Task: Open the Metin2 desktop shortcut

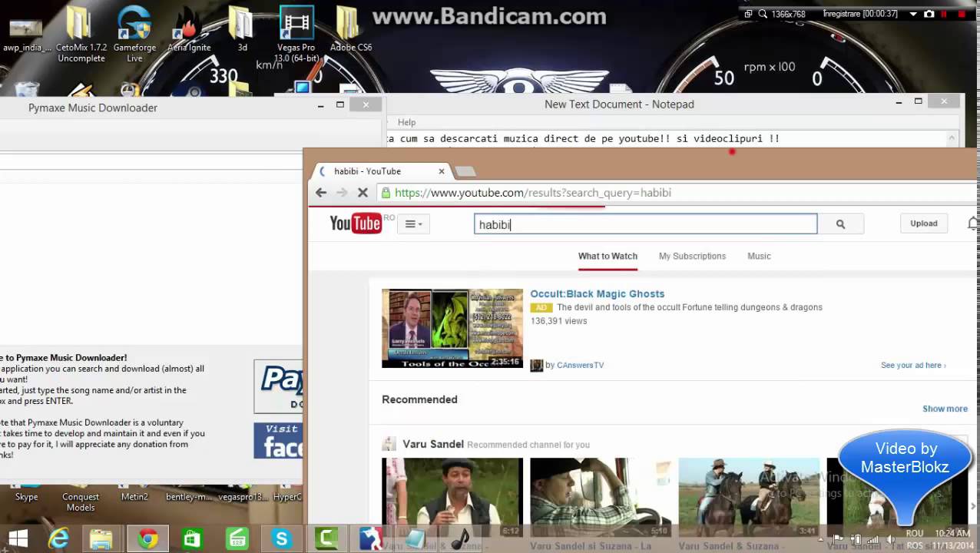Action: [x=134, y=496]
